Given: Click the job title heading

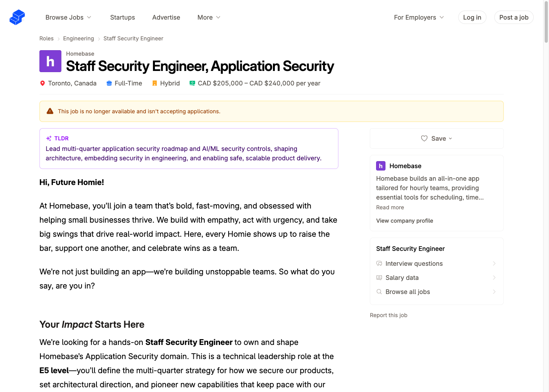Looking at the screenshot, I should [x=200, y=66].
